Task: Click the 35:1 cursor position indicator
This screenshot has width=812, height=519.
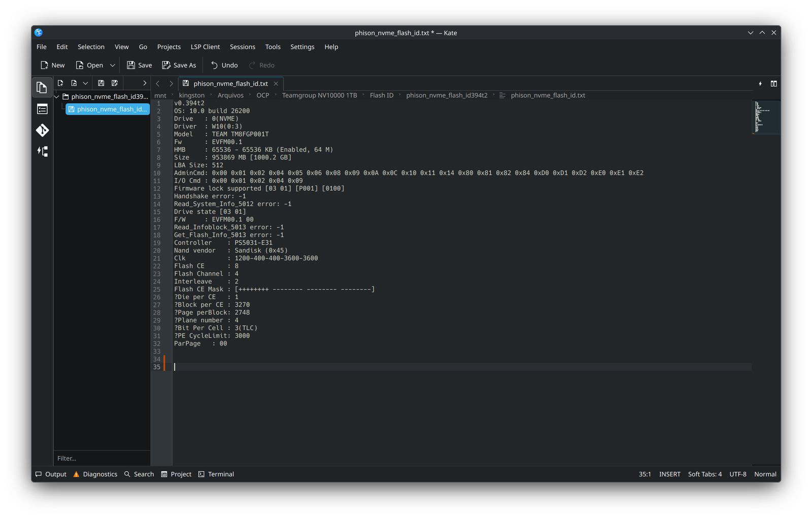Action: coord(645,474)
